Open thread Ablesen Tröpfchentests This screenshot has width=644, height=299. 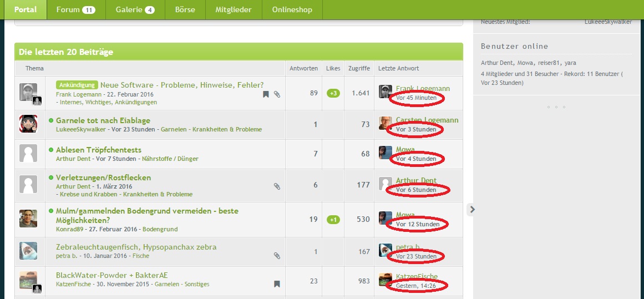(x=98, y=150)
